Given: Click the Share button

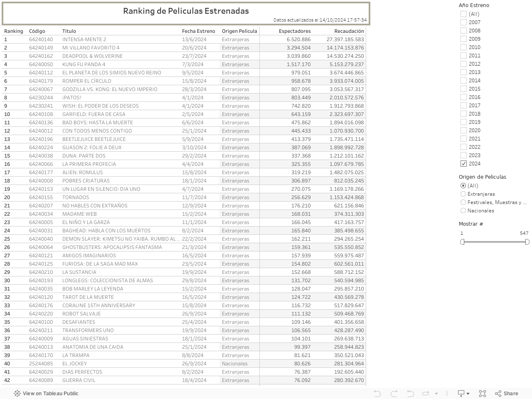Looking at the screenshot, I should [x=507, y=393].
